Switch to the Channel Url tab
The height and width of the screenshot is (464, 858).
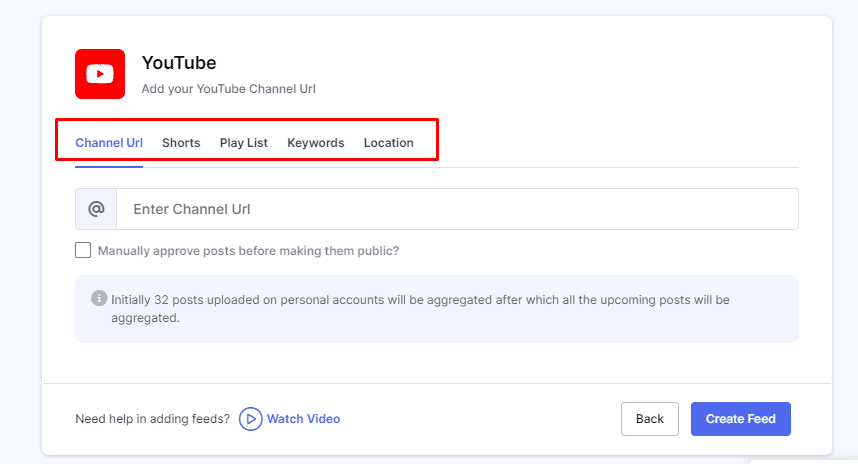[109, 143]
